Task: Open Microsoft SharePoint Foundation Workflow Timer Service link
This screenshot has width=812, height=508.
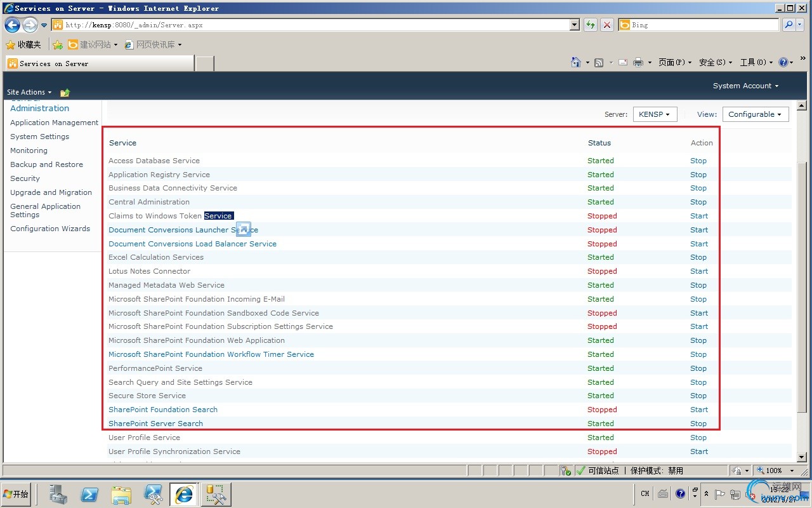Action: 211,354
